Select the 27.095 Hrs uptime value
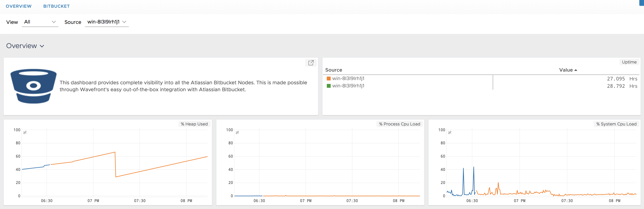The height and width of the screenshot is (209, 644). click(622, 79)
